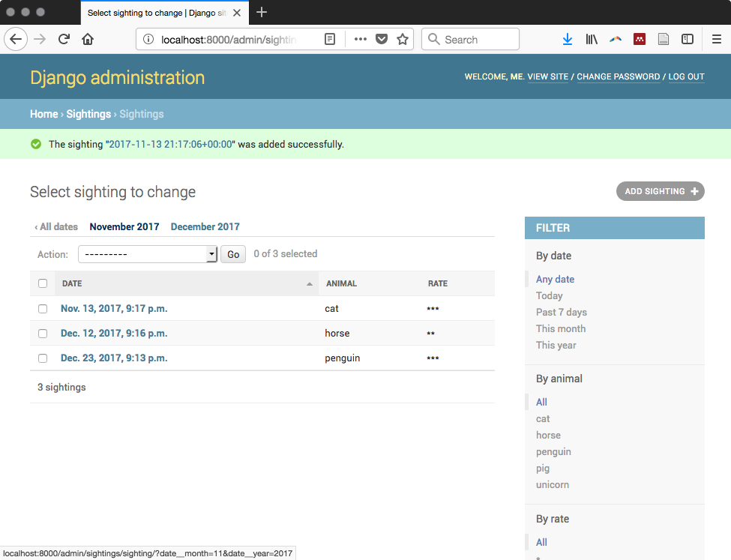Toggle the select-all checkbox in table header

(43, 283)
